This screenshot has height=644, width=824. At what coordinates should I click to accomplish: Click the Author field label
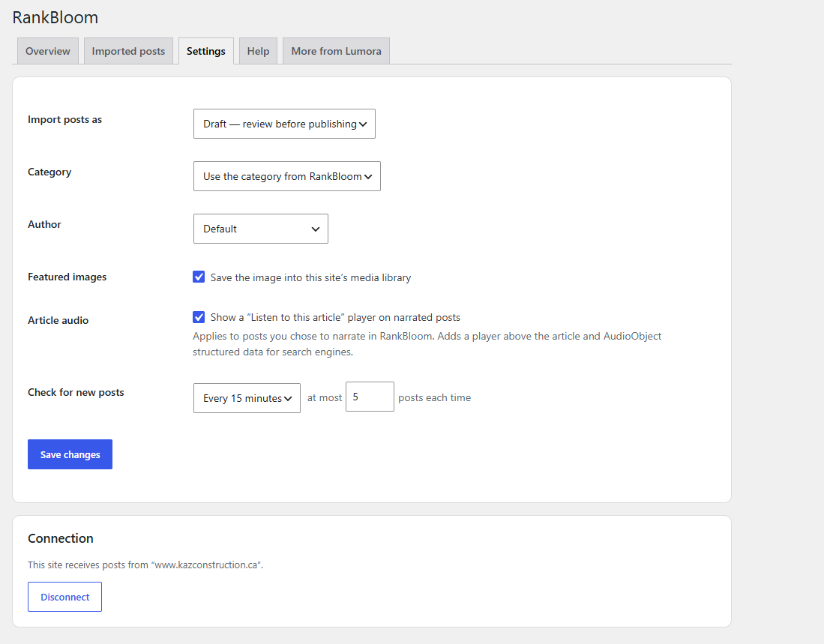pyautogui.click(x=45, y=224)
